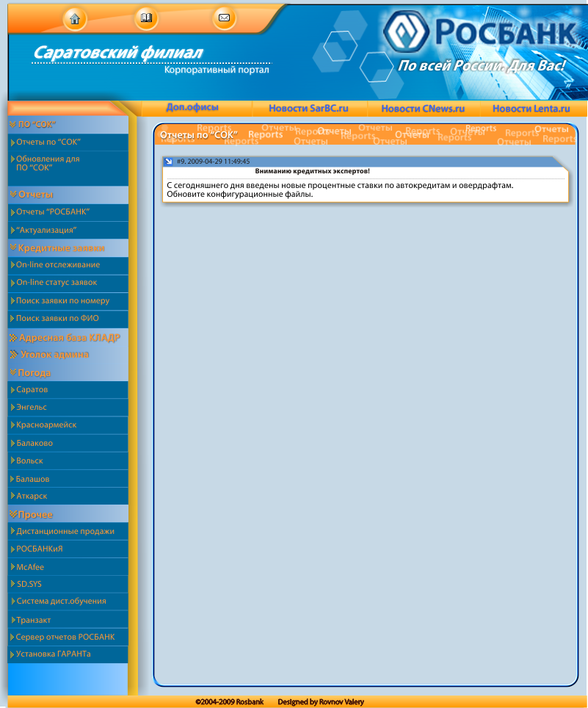Open the mail envelope icon
The image size is (588, 708).
coord(224,18)
